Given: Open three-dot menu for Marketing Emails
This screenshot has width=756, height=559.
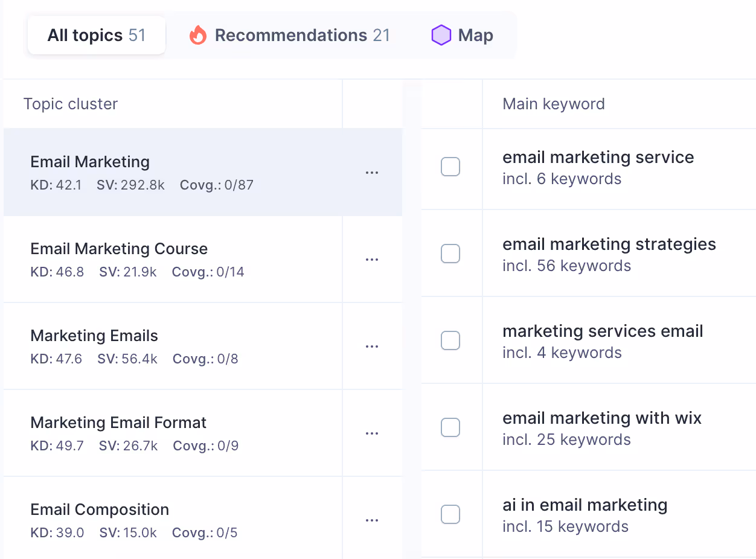Looking at the screenshot, I should 372,347.
